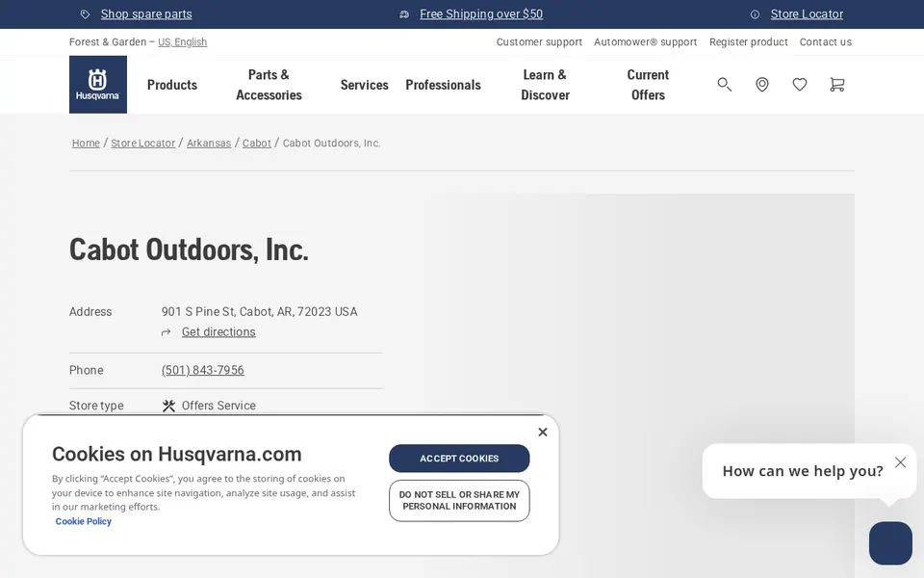This screenshot has width=924, height=578.
Task: Open Customer support link
Action: [539, 41]
